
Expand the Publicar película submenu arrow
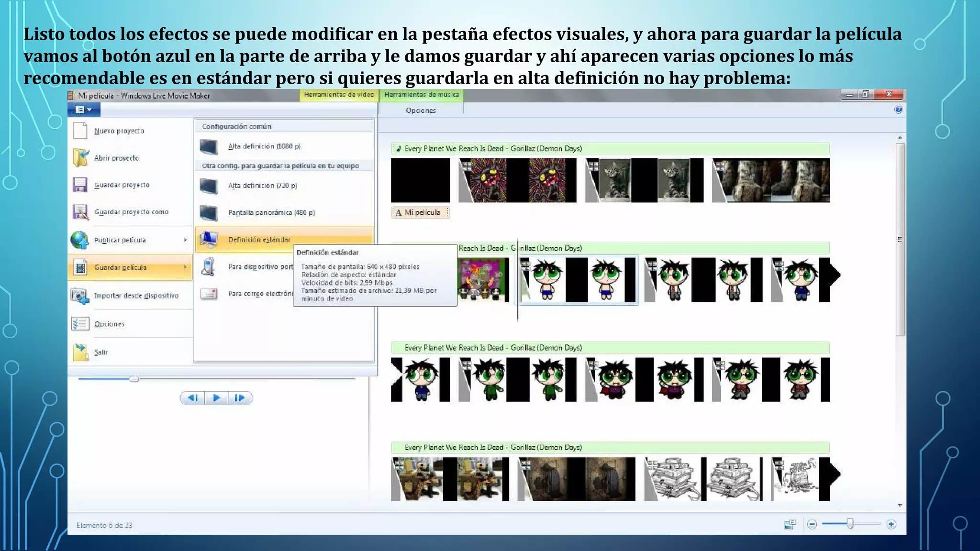pyautogui.click(x=185, y=240)
